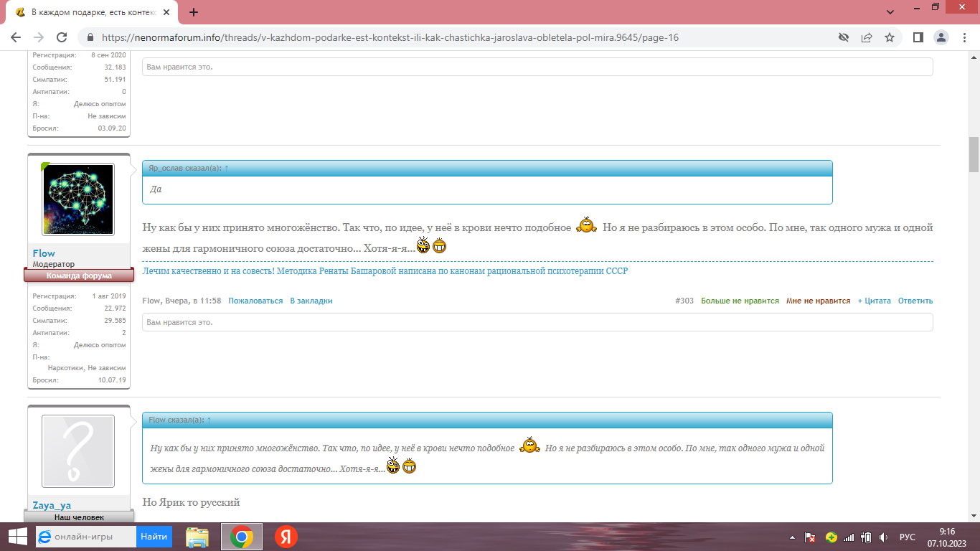
Task: Click the share page icon in address bar
Action: coord(867,37)
